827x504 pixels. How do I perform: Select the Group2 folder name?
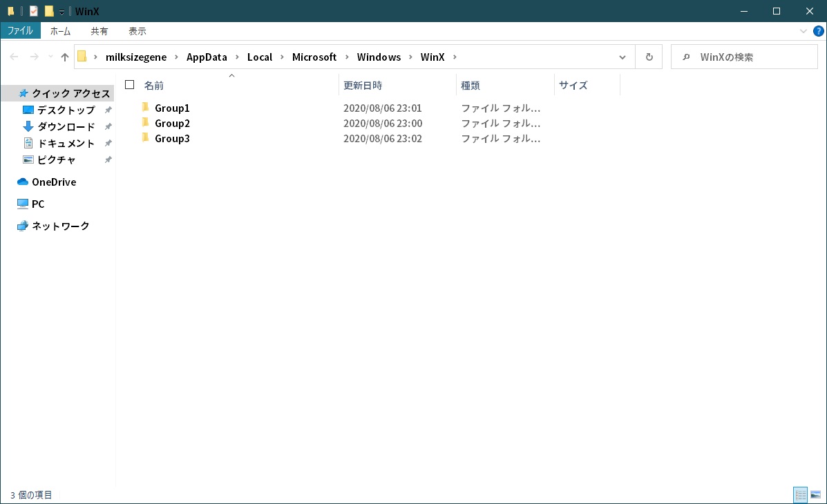(x=172, y=124)
